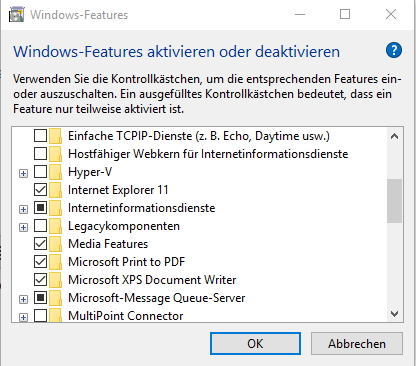Image resolution: width=416 pixels, height=366 pixels.
Task: Expand the Internetinformationsdienste node
Action: pyautogui.click(x=23, y=209)
